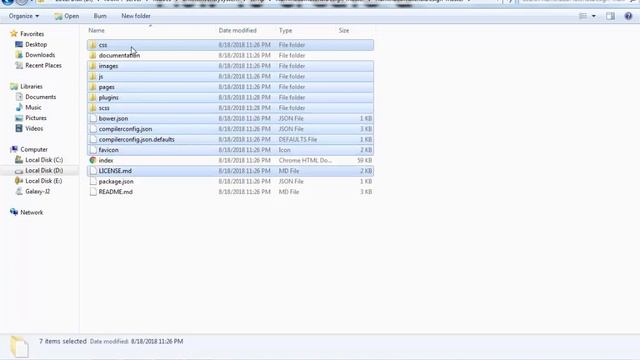Click the Open toolbar button

[67, 16]
